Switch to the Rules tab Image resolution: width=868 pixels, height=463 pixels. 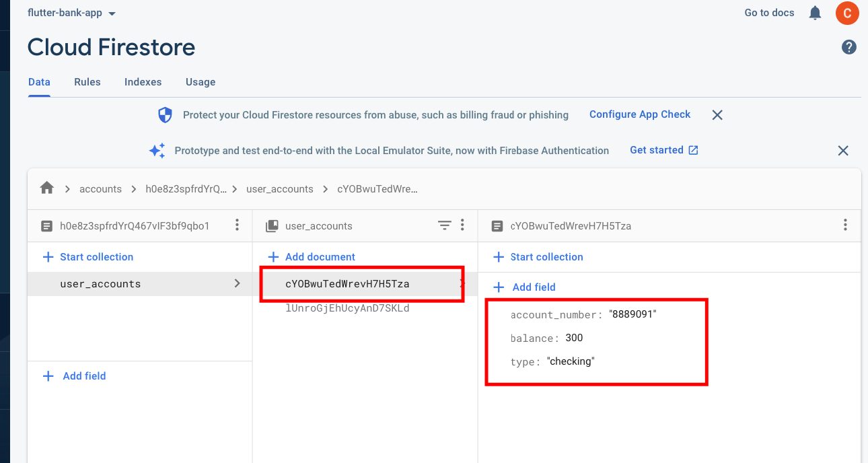coord(87,82)
